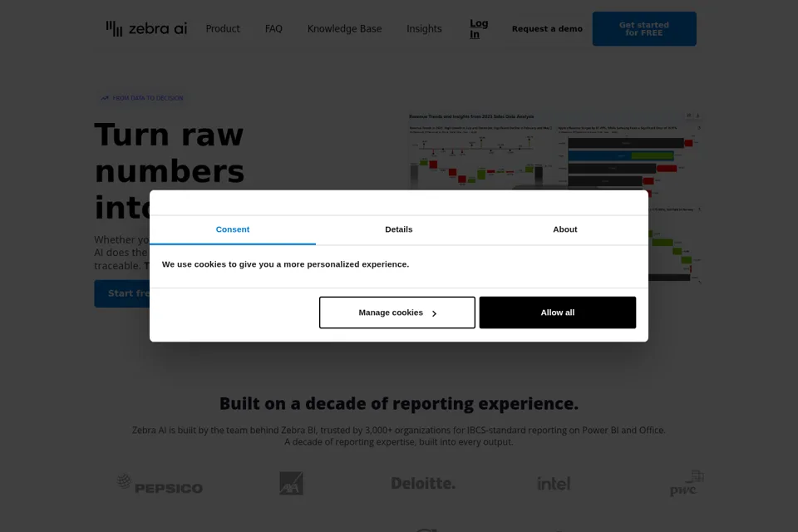This screenshot has width=798, height=532.
Task: Switch to the Consent tab
Action: [x=233, y=229]
